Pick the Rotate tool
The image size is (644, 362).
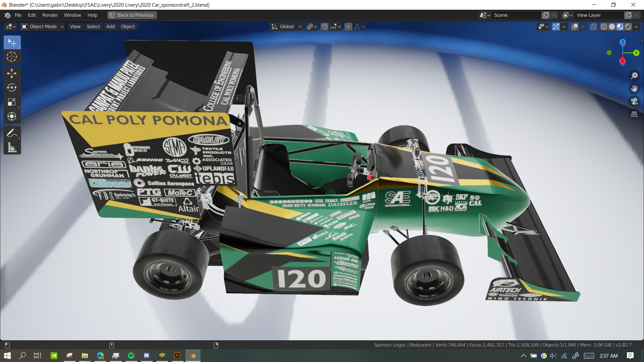(x=12, y=87)
